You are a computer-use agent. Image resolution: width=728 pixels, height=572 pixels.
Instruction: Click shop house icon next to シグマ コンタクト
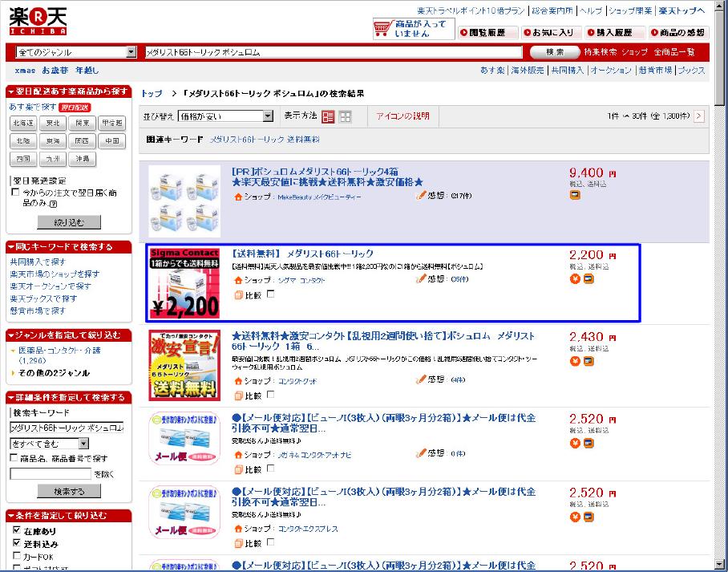point(238,280)
